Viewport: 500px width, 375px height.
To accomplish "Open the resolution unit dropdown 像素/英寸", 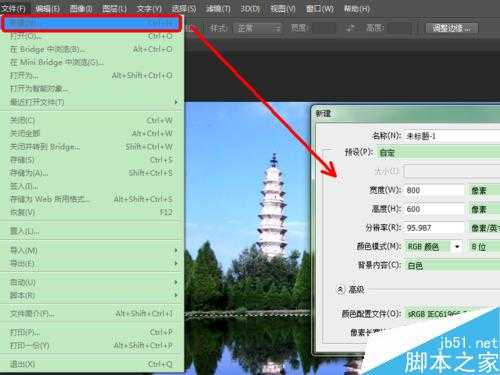I will (x=484, y=228).
